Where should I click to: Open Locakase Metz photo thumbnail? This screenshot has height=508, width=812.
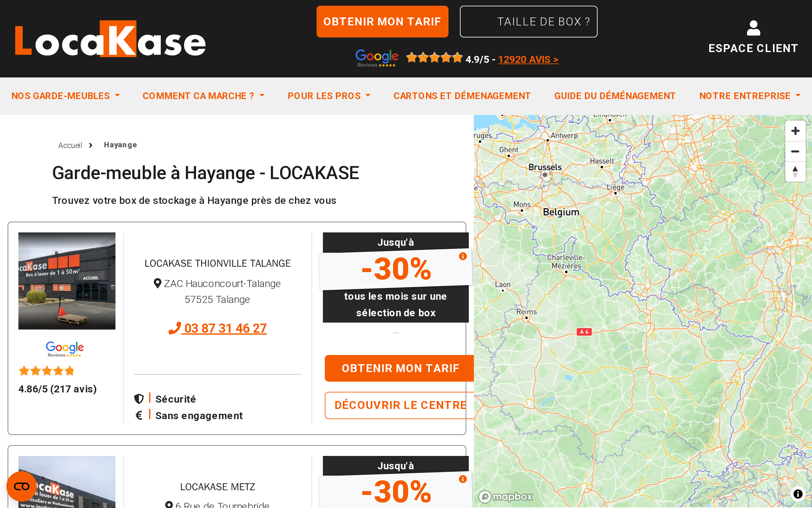click(x=67, y=482)
